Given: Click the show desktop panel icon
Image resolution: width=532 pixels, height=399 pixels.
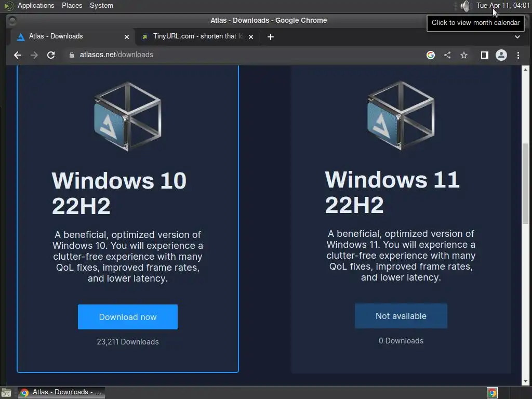Looking at the screenshot, I should click(6, 393).
